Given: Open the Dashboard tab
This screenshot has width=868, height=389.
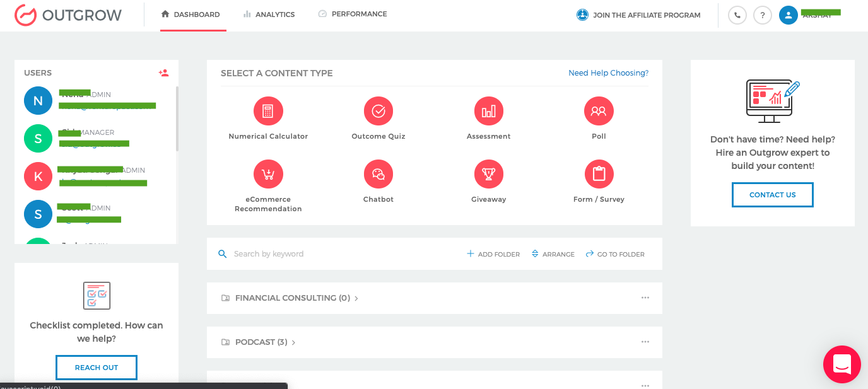Looking at the screenshot, I should tap(191, 15).
